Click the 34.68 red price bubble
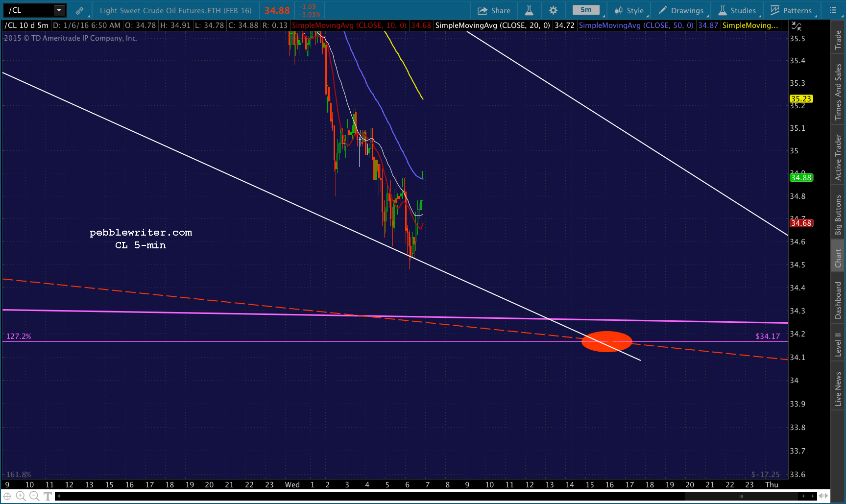The width and height of the screenshot is (846, 504). click(x=801, y=223)
